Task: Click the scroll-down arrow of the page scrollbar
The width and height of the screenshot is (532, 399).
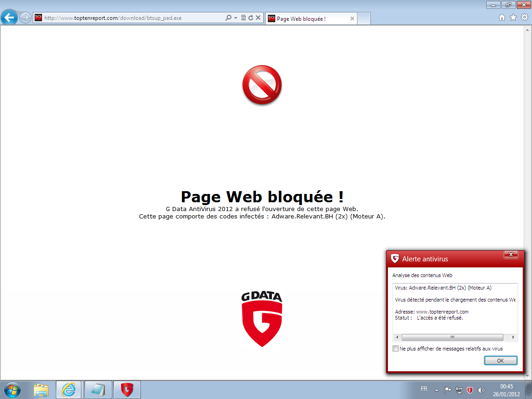Action: [527, 375]
